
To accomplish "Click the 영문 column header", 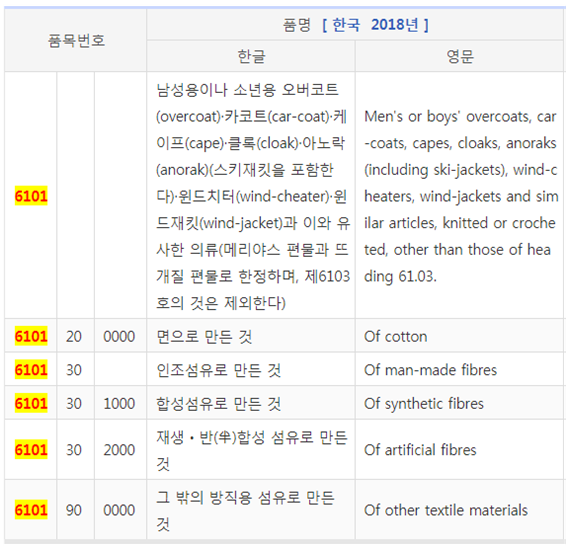I will (x=460, y=56).
